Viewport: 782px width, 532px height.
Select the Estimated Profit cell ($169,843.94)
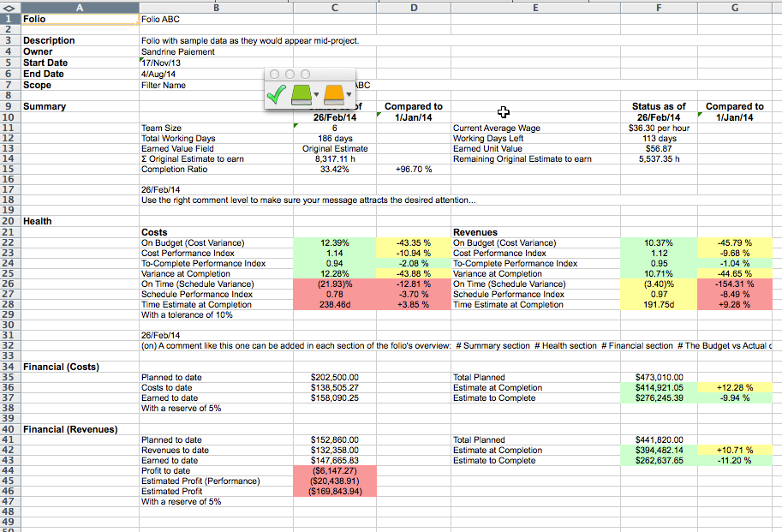point(334,491)
